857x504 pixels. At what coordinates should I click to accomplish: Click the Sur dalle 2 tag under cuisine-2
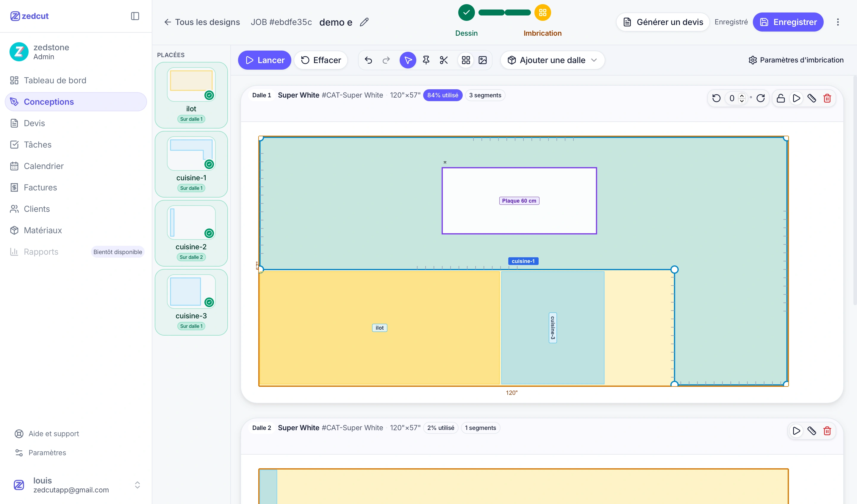tap(191, 257)
